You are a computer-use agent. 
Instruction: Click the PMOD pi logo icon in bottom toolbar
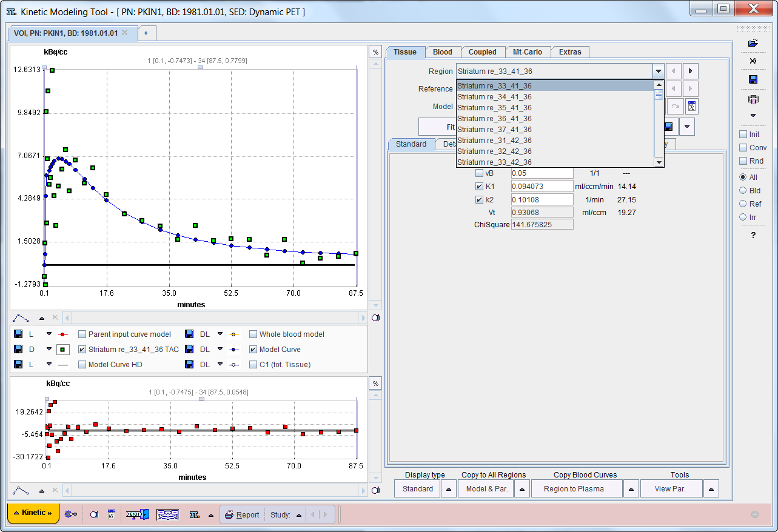(x=194, y=514)
